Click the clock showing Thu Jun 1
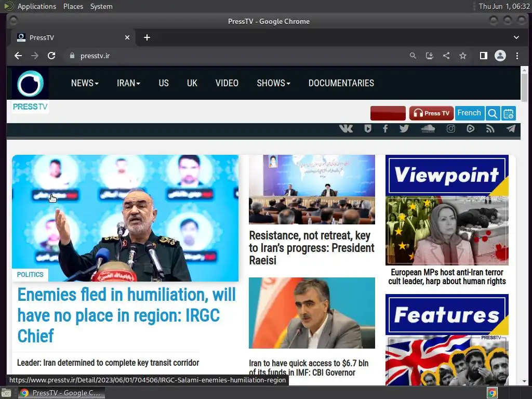The height and width of the screenshot is (399, 532). 504,6
